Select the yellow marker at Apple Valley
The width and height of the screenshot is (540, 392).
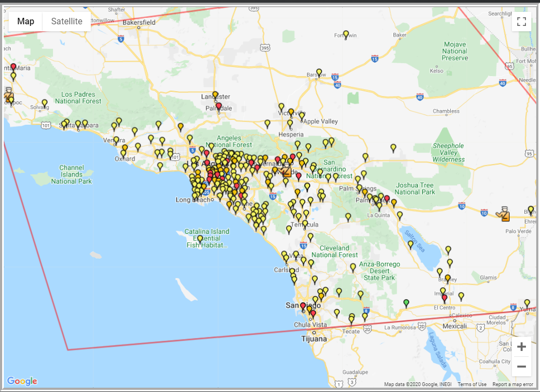pos(302,117)
